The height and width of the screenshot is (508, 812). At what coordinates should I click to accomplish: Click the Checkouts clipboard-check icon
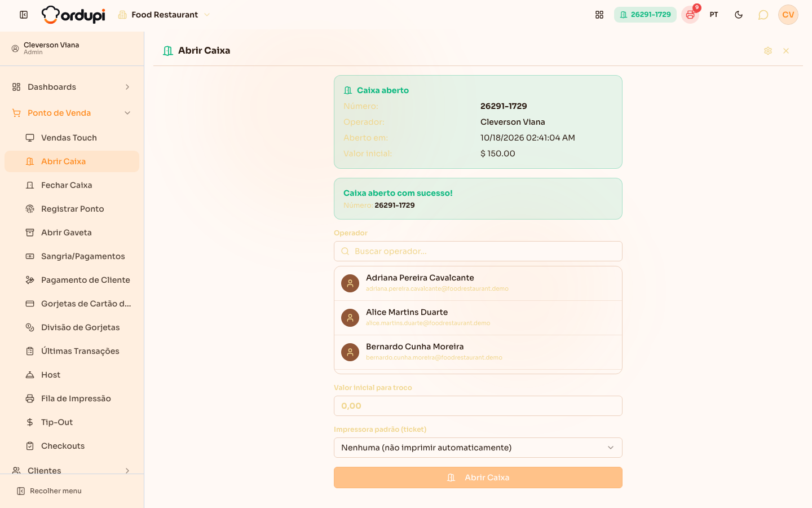click(30, 446)
